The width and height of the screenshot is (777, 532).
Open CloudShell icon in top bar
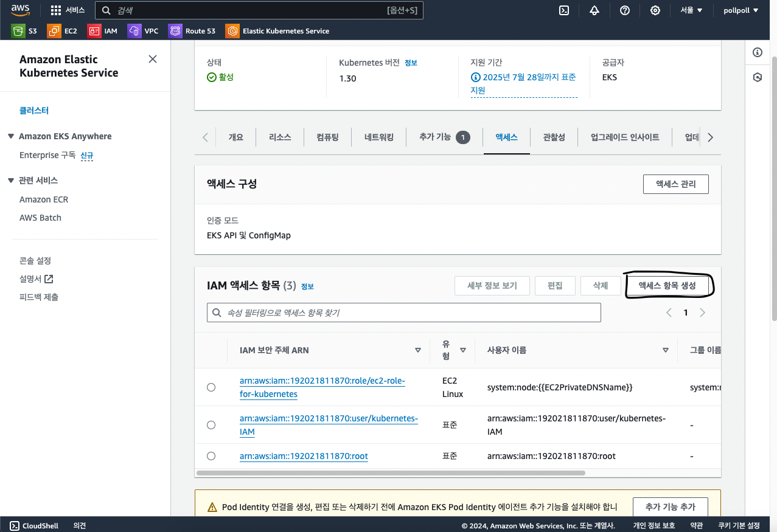click(x=564, y=10)
